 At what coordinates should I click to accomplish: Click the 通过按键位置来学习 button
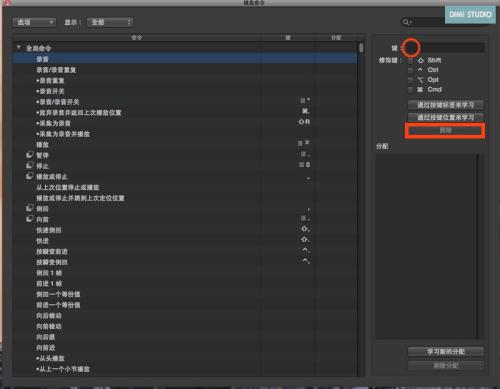446,117
